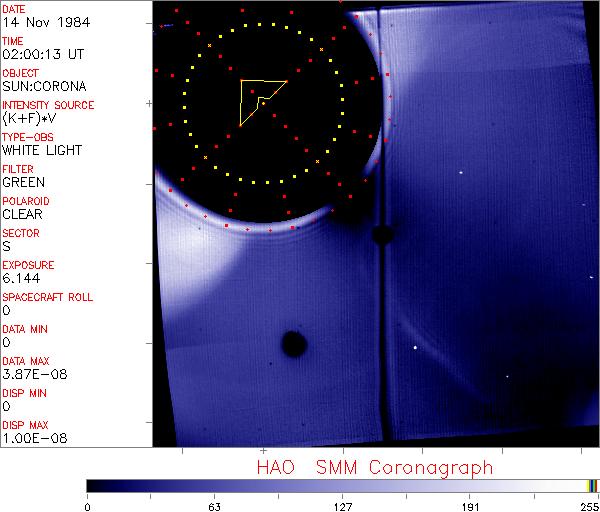Click the bright white star point in lower right
Screen dimensions: 600x512
tap(415, 348)
